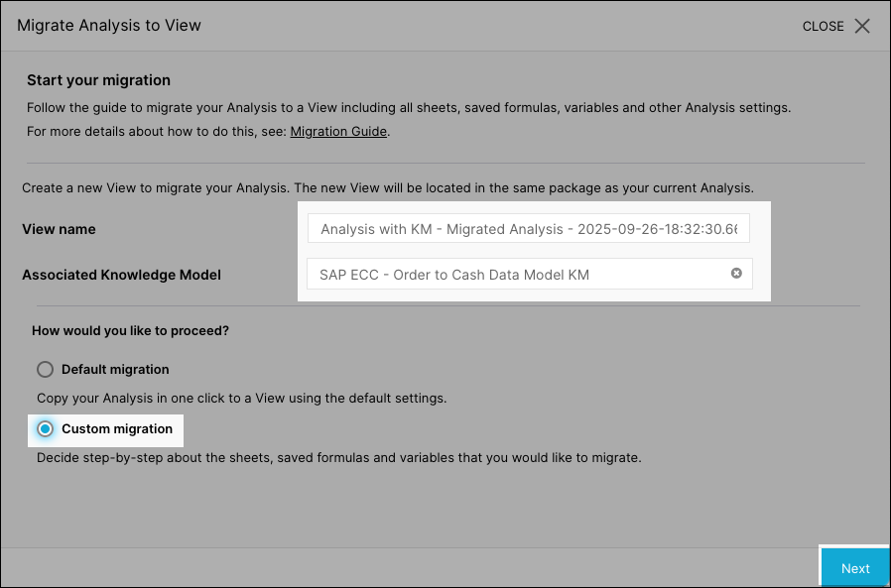Screen dimensions: 891x588
Task: Open the Migration Guide link
Action: 338,131
